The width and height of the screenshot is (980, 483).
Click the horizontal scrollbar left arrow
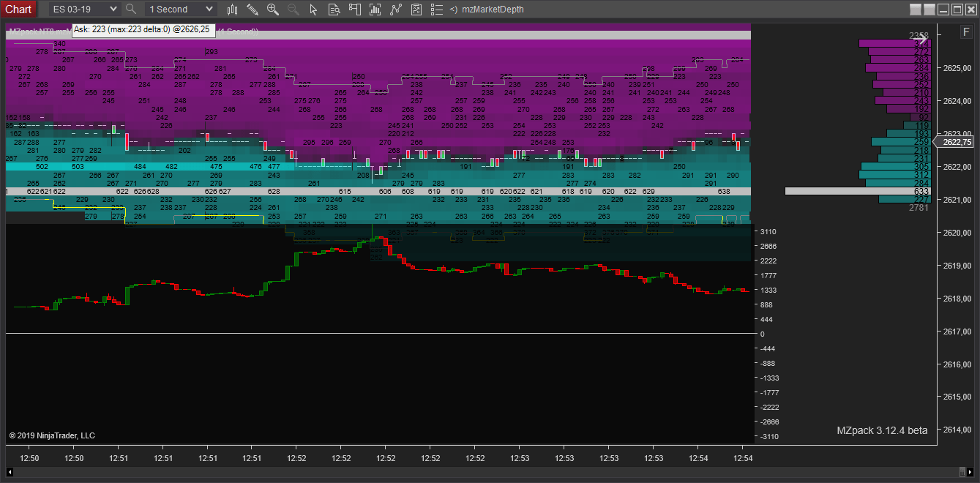10,471
